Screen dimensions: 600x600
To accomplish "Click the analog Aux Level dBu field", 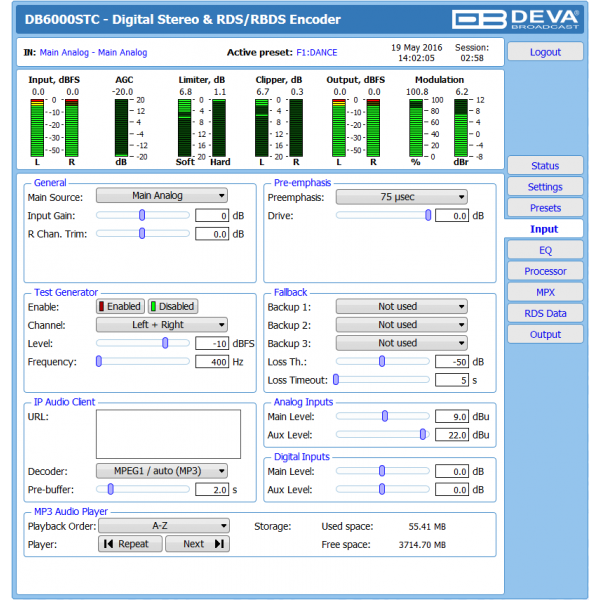I will pyautogui.click(x=452, y=435).
